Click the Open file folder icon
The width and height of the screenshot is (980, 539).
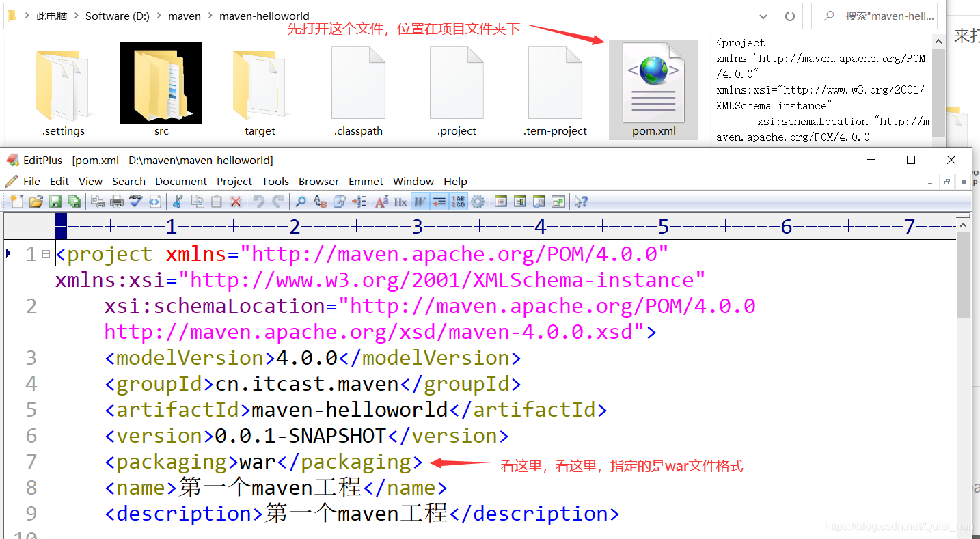click(x=36, y=202)
